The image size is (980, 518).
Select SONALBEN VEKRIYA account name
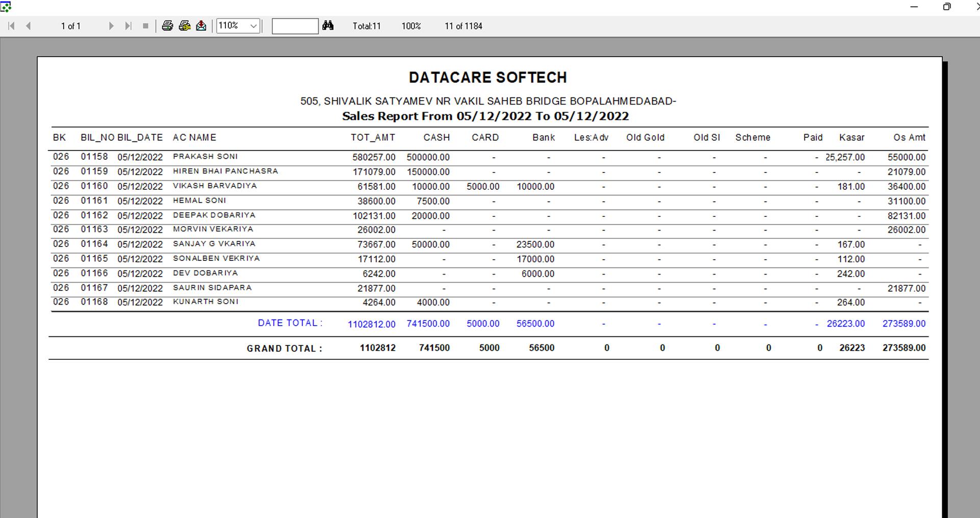pyautogui.click(x=216, y=259)
